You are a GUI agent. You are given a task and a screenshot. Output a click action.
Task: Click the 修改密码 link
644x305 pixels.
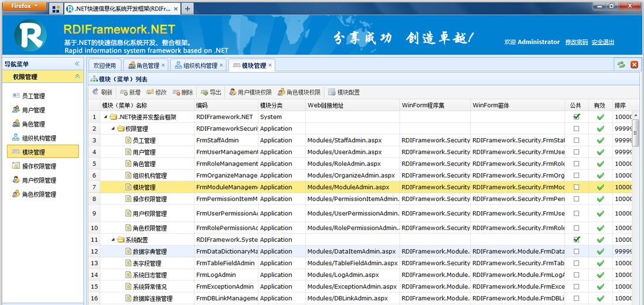577,42
